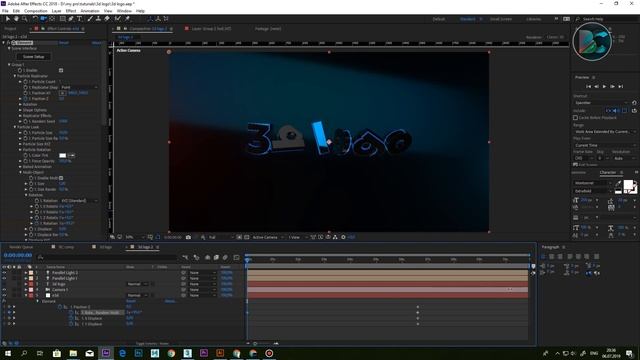This screenshot has height=360, width=640.
Task: Click the first frame button in Preview
Action: tap(588, 87)
